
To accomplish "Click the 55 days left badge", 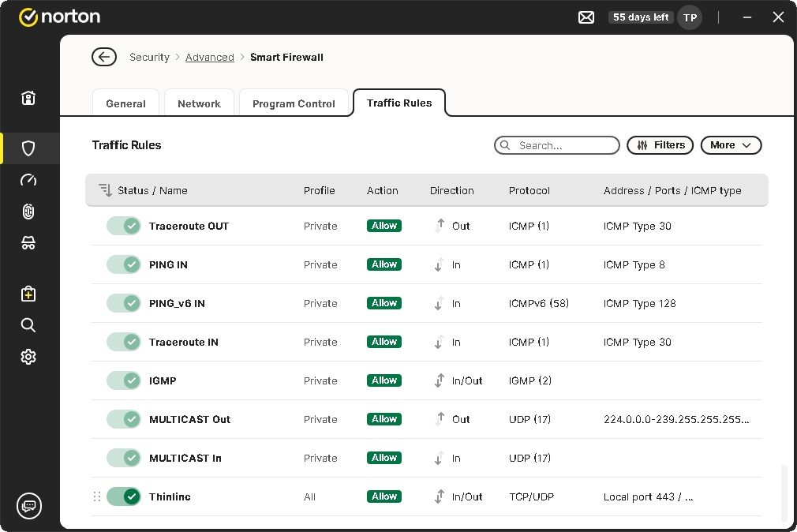I will pyautogui.click(x=641, y=17).
